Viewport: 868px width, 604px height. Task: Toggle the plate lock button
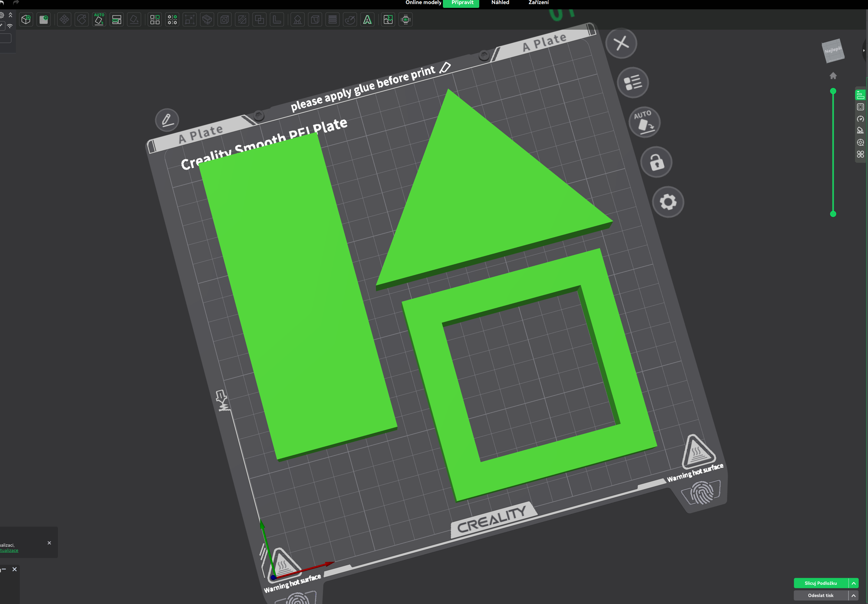[x=657, y=162]
